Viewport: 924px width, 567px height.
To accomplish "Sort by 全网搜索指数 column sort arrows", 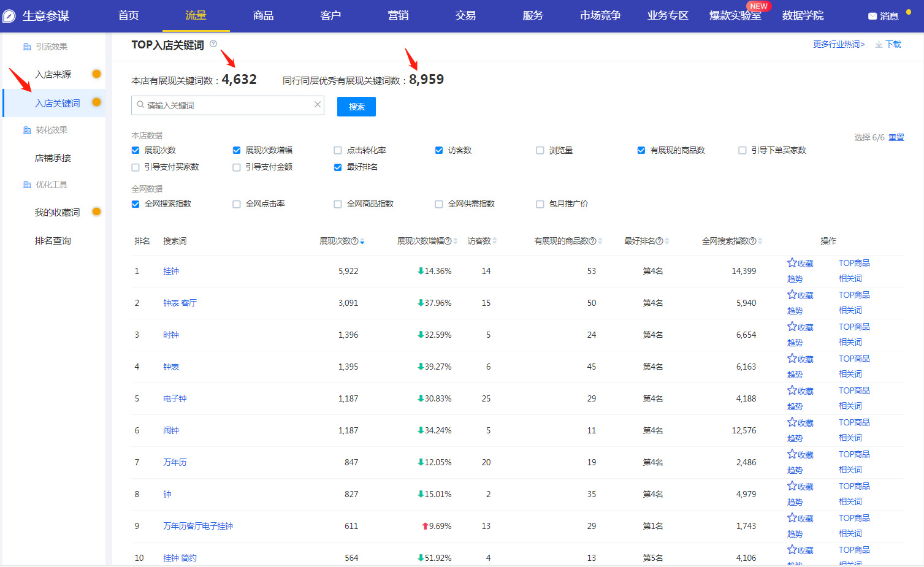I will [x=760, y=241].
